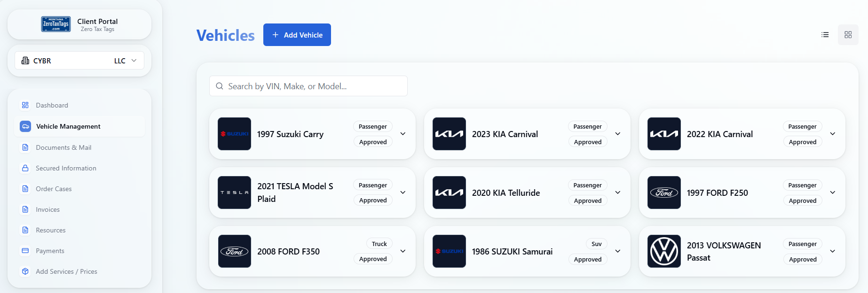Viewport: 868px width, 293px height.
Task: Switch to list view layout
Action: coord(825,34)
